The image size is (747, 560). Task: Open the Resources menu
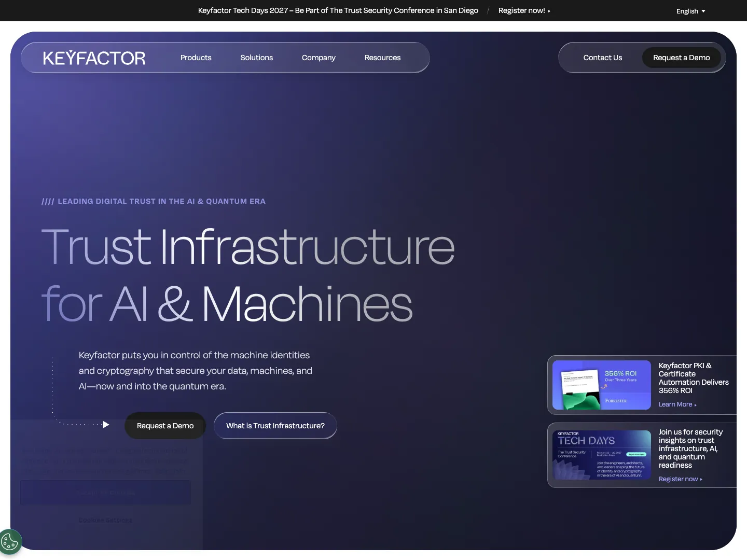coord(382,58)
